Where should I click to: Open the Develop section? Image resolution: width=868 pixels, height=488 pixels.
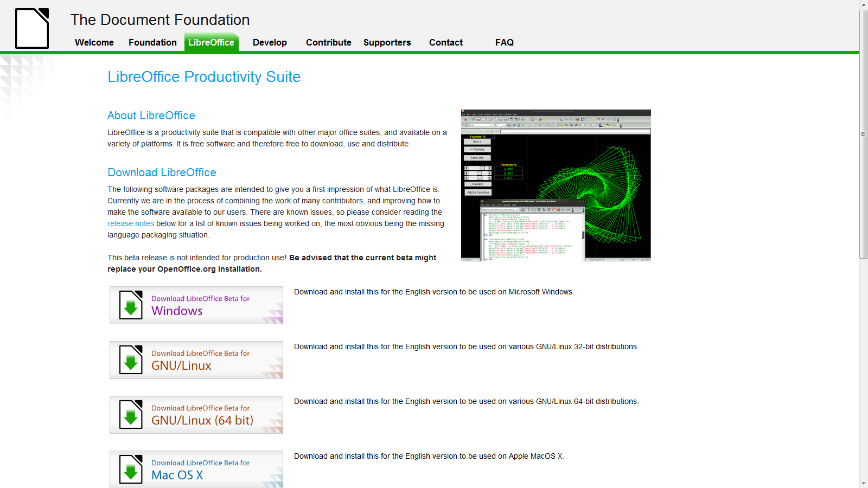point(270,42)
